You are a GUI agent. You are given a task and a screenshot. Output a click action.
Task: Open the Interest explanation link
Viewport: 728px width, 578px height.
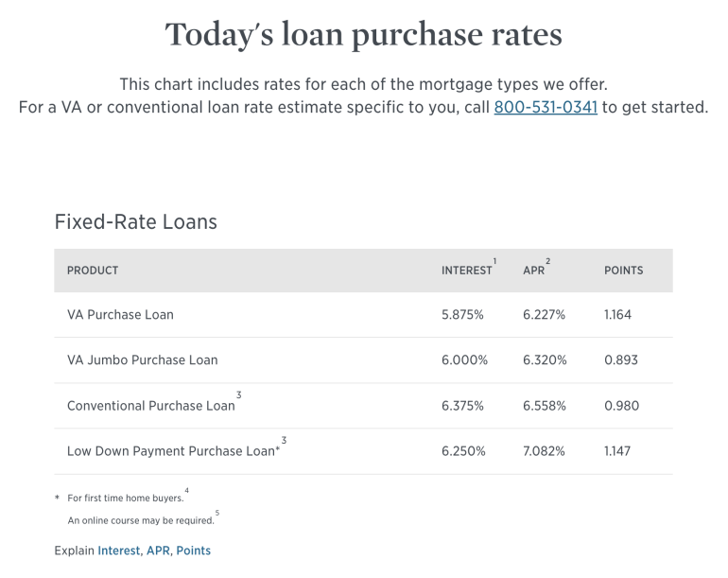point(119,551)
